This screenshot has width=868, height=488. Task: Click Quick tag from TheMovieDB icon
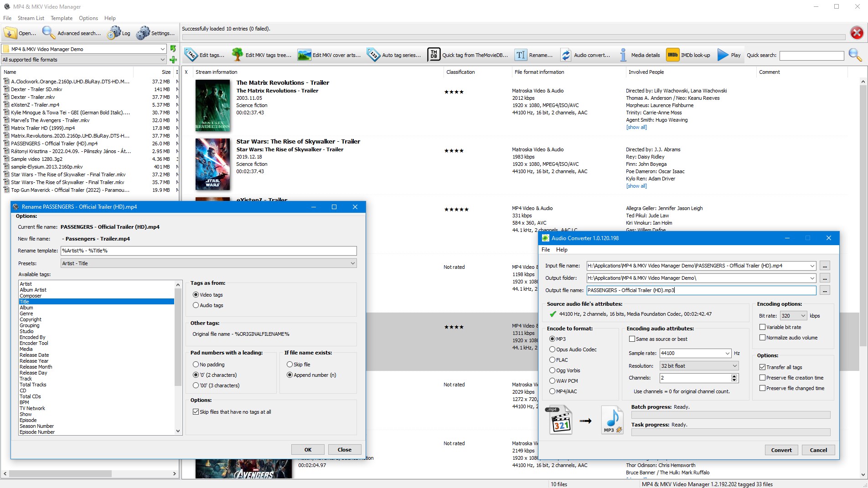(x=434, y=55)
